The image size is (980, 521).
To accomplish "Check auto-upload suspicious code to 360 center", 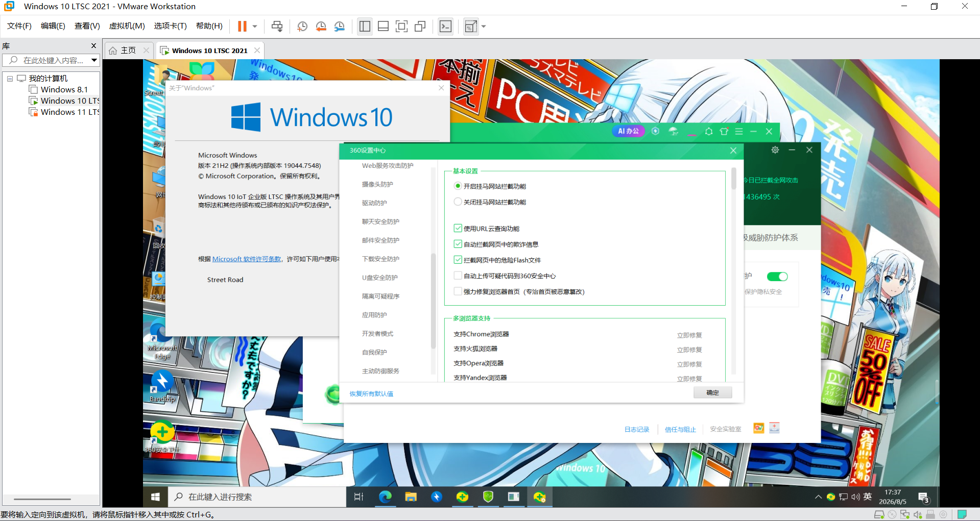I will 458,276.
